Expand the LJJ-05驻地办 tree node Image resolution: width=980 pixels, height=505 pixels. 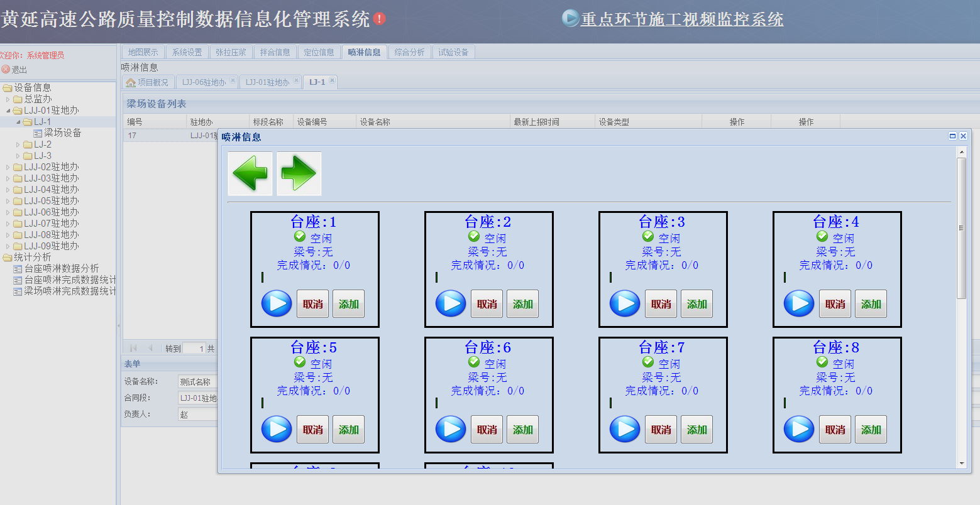click(x=8, y=201)
